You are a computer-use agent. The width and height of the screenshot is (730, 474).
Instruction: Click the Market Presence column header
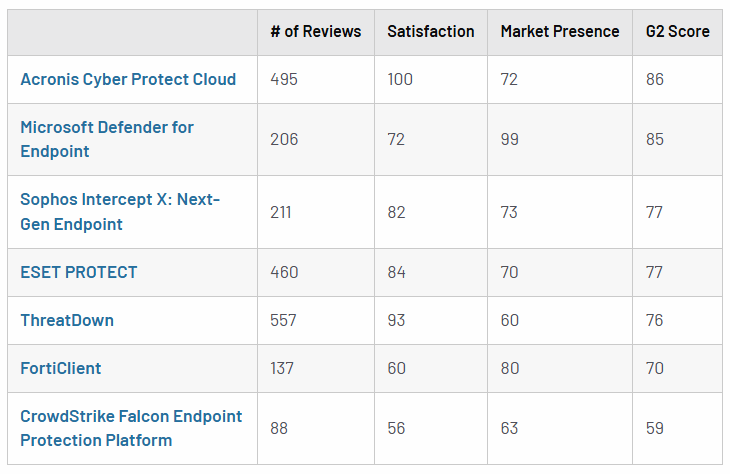tap(559, 31)
